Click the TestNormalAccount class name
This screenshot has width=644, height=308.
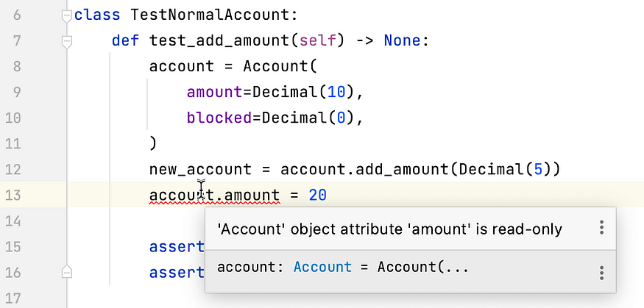(x=210, y=15)
